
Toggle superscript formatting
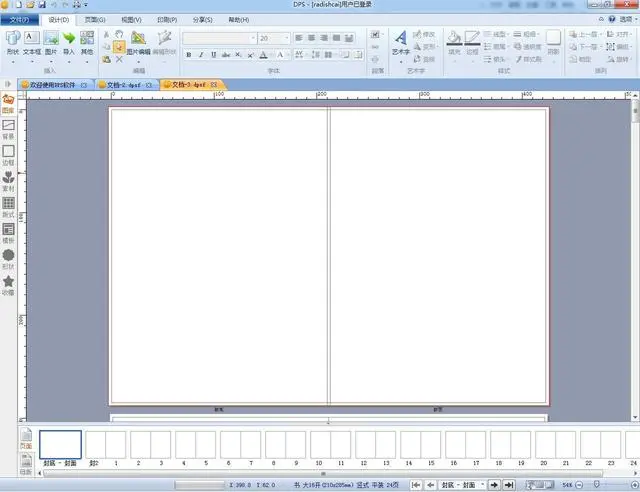pos(250,55)
